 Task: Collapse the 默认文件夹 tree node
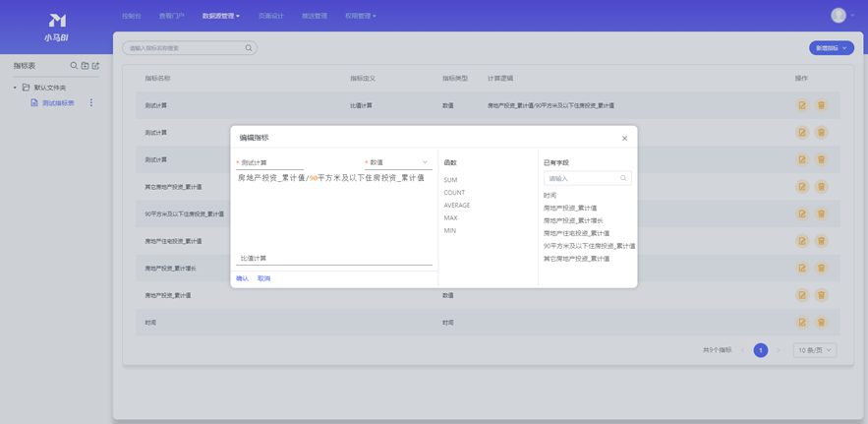click(15, 88)
